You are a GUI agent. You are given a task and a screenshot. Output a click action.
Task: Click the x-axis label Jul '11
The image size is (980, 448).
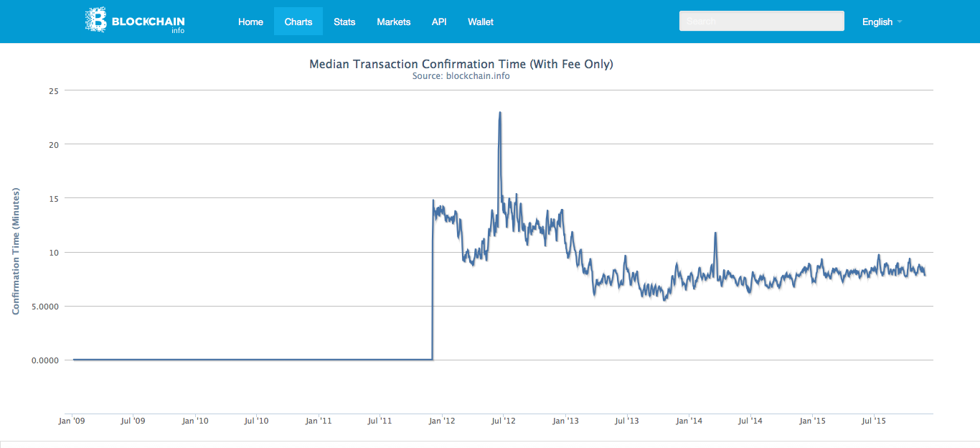[380, 421]
